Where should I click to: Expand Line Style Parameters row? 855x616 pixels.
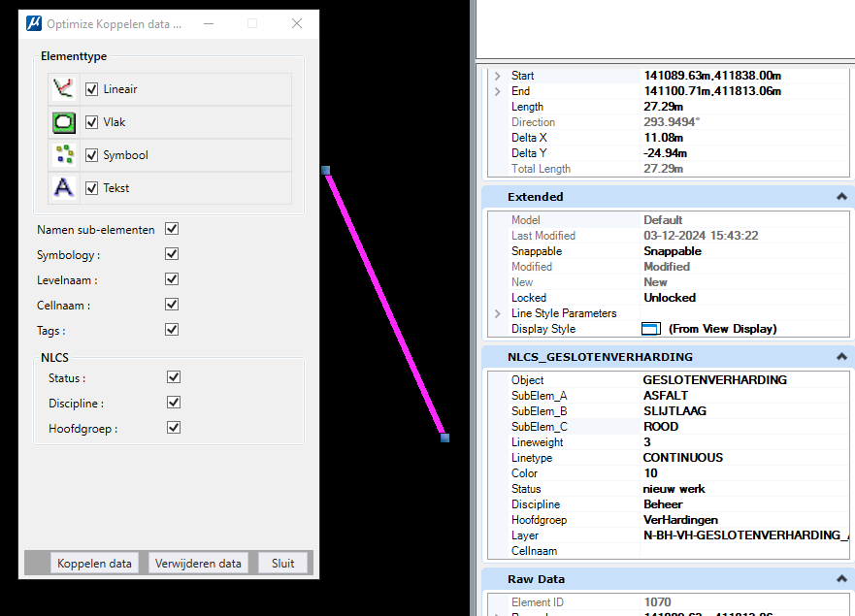tap(497, 313)
